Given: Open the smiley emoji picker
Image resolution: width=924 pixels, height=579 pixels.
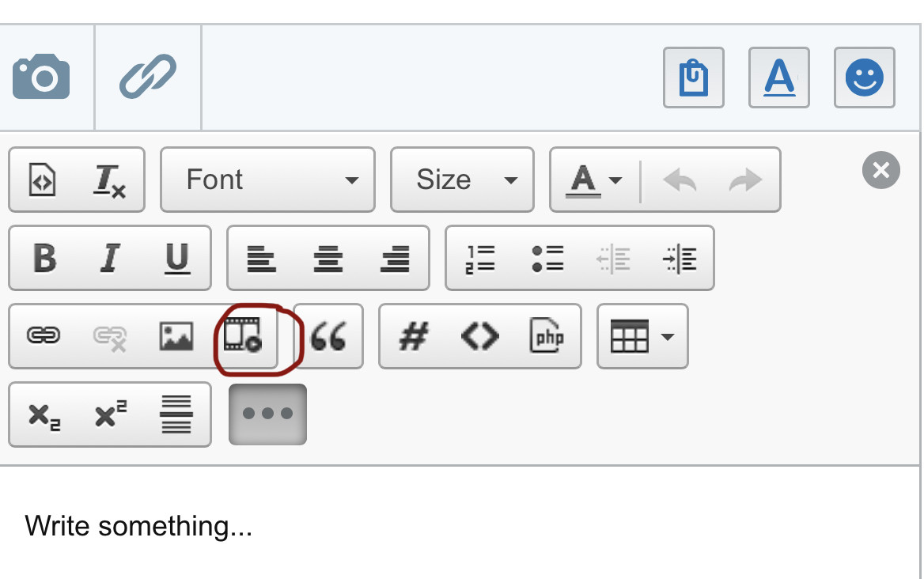Looking at the screenshot, I should point(864,78).
